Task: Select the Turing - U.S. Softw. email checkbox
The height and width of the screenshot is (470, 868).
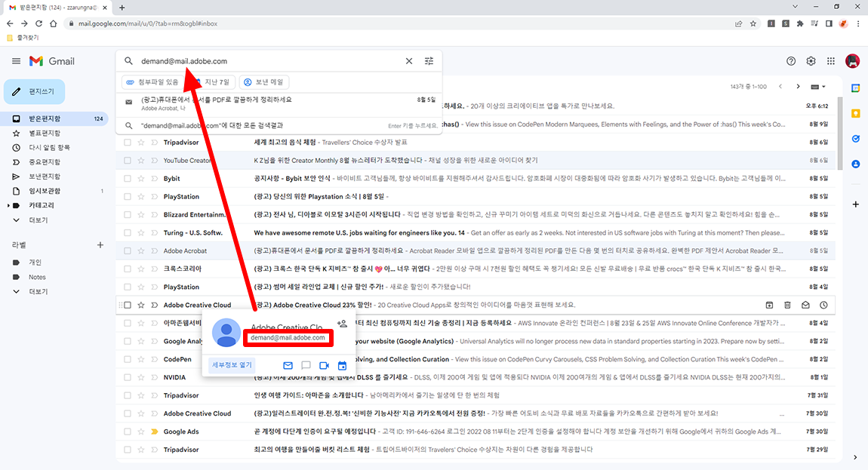Action: tap(128, 232)
